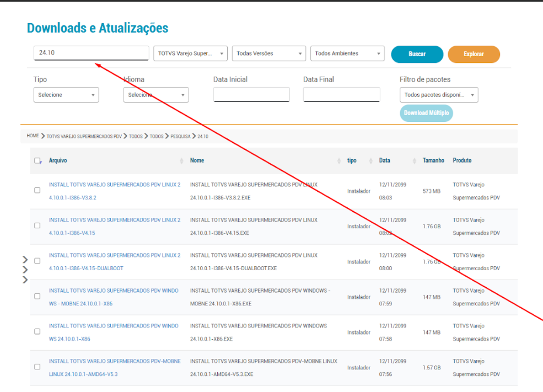Open the Idioma Selecione dropdown
This screenshot has width=543, height=392.
point(156,95)
